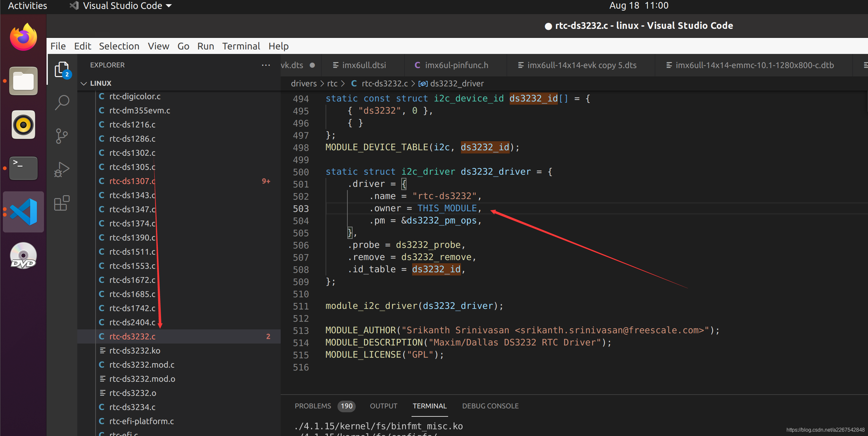The width and height of the screenshot is (868, 436).
Task: Switch to the PROBLEMS panel tab
Action: coord(313,405)
